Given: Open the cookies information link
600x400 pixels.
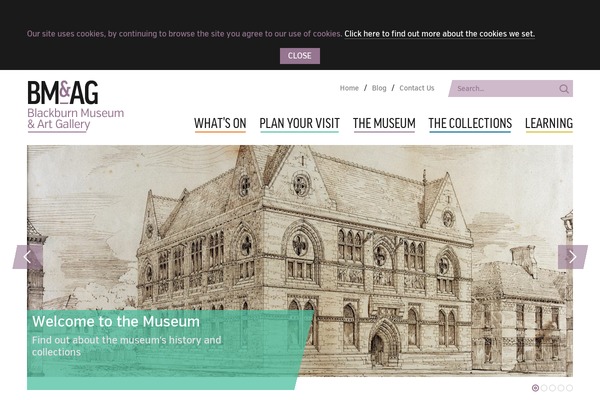Looking at the screenshot, I should point(439,34).
